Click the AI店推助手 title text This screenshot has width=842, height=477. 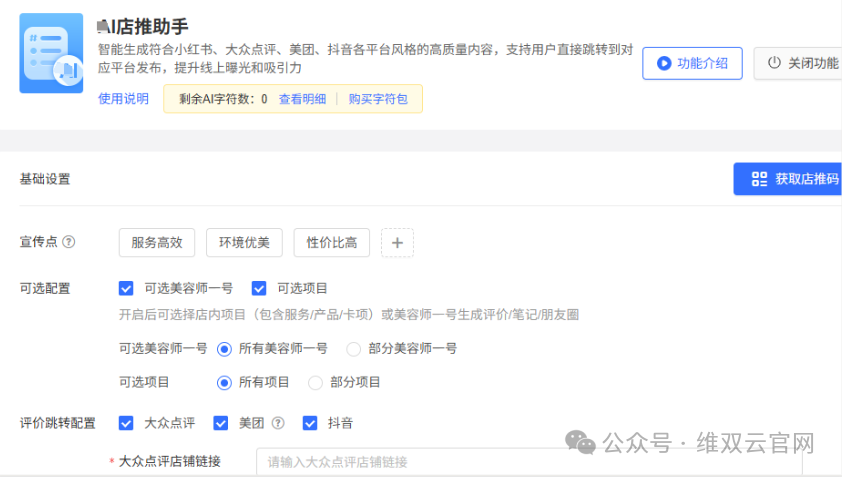[143, 26]
